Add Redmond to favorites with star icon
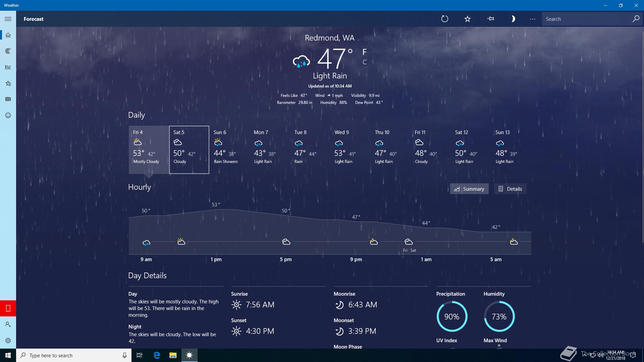The height and width of the screenshot is (362, 644). point(468,19)
